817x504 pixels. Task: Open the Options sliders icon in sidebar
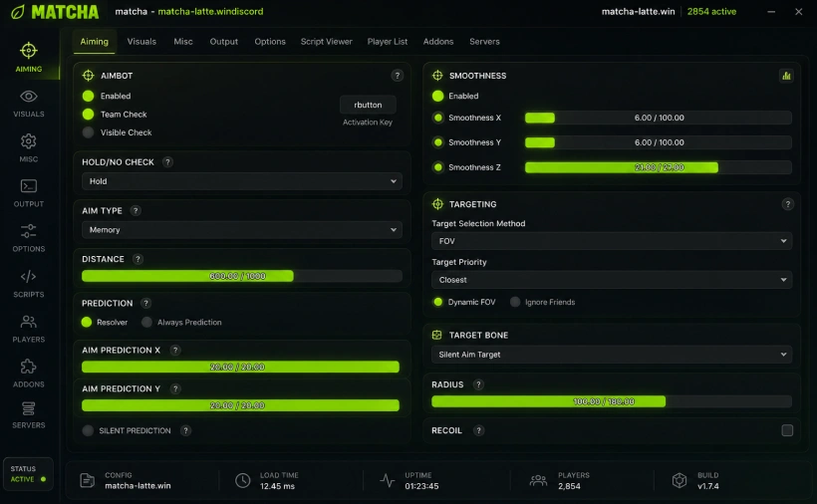tap(29, 231)
